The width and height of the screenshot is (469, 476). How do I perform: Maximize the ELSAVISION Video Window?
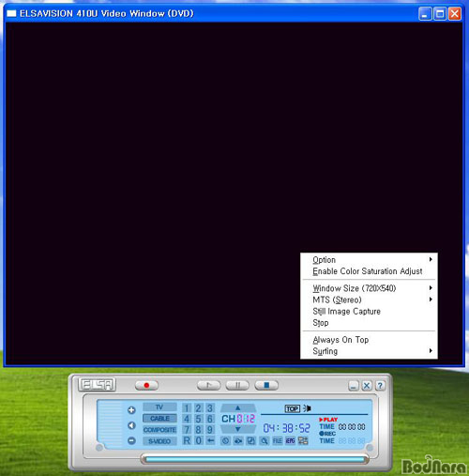tap(440, 14)
